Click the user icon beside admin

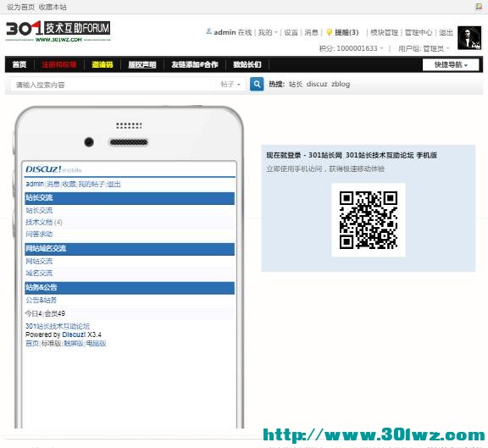[x=208, y=31]
